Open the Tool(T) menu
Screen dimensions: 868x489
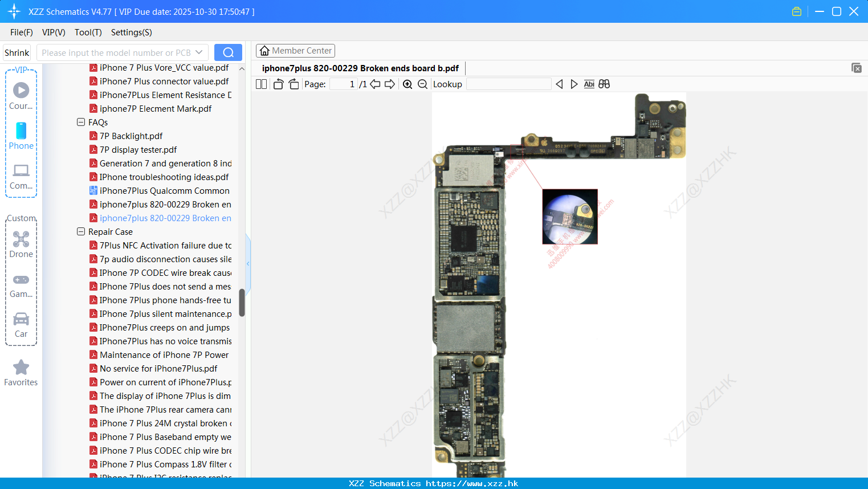[x=88, y=32]
